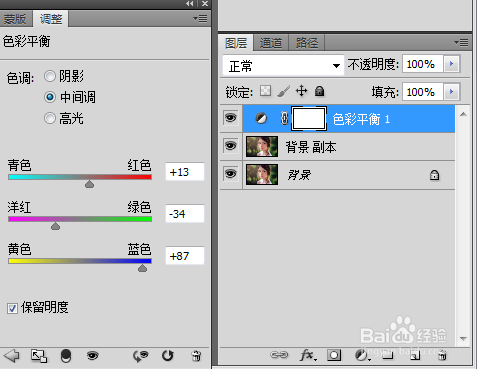This screenshot has height=369, width=477.
Task: Toggle lock transparent pixels icon
Action: point(266,91)
